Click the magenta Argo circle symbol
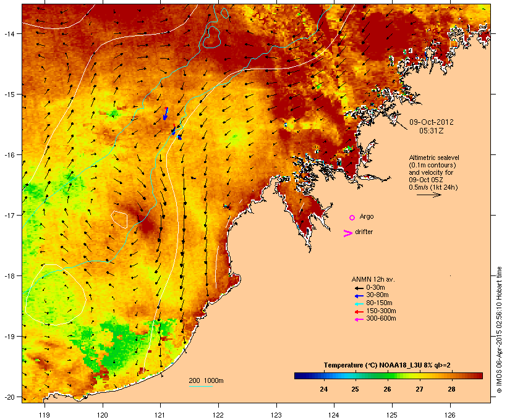 352,218
